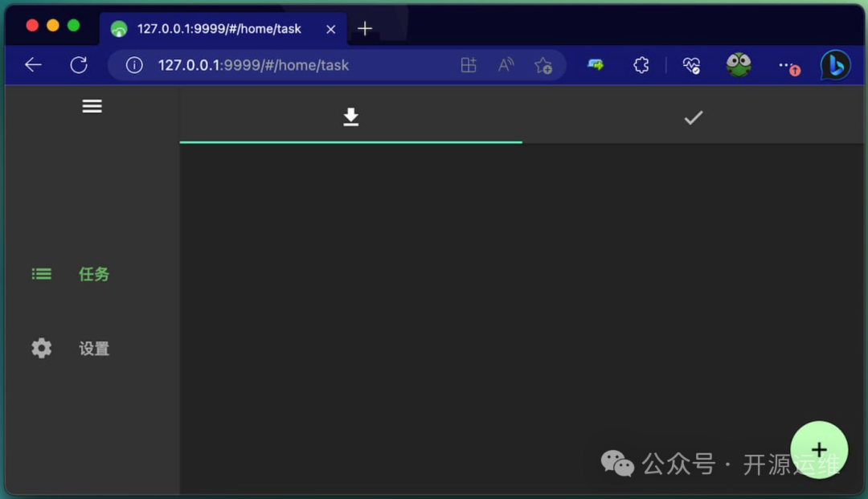Click the split screen icon
This screenshot has width=868, height=499.
(x=469, y=65)
